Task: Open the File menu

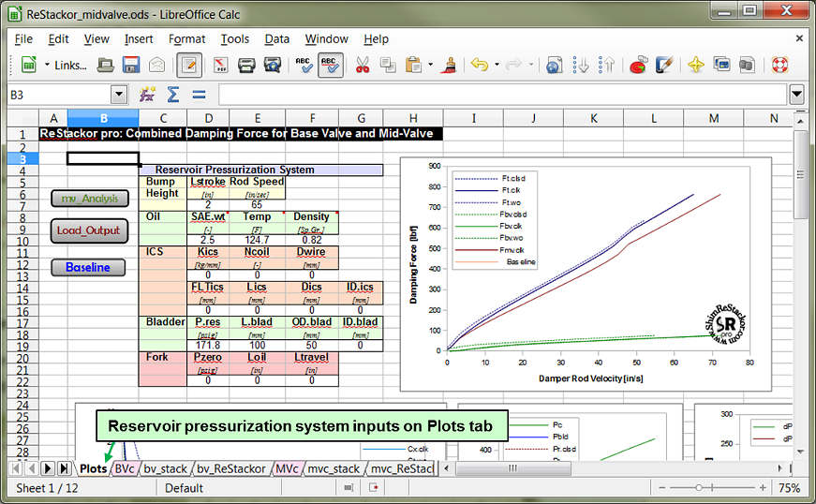Action: point(23,39)
